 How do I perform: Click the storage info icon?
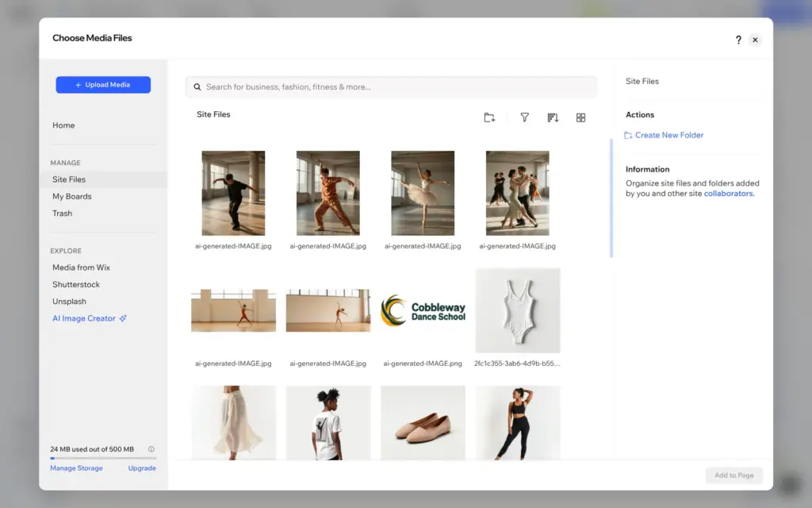coord(151,449)
